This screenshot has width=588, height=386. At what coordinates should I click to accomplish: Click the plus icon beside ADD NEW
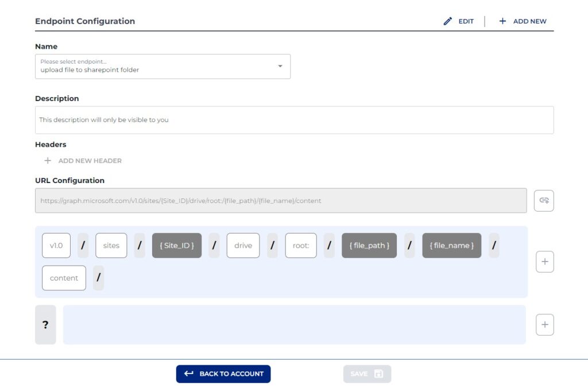502,21
